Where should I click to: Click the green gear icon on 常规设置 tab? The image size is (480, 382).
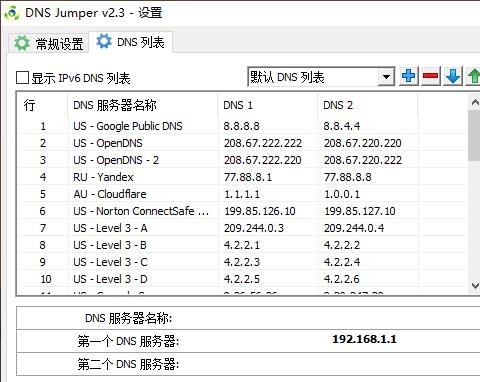(x=22, y=43)
